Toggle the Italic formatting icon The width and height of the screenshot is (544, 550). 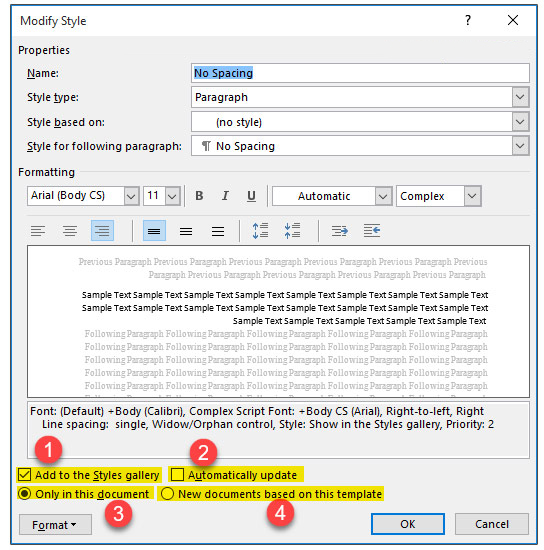[225, 196]
